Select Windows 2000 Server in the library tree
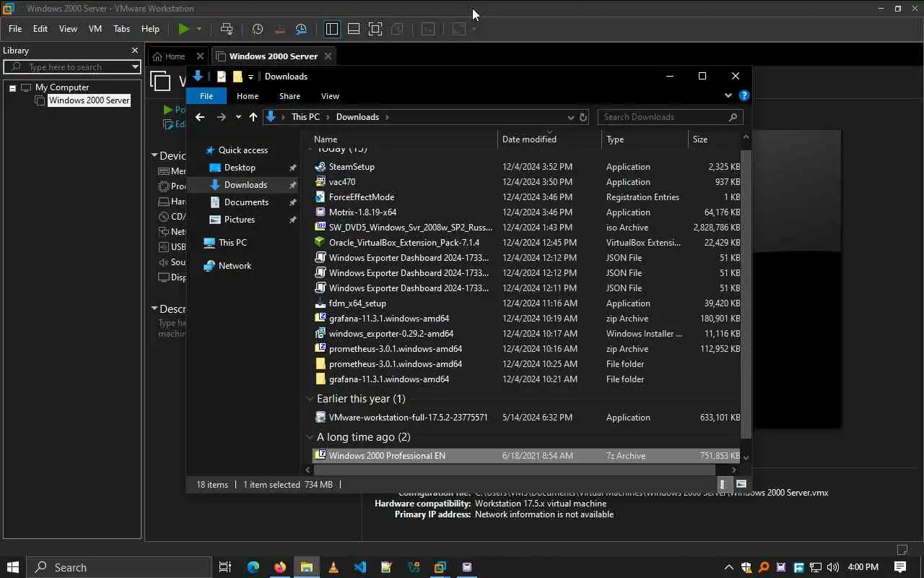Viewport: 924px width, 578px height. pos(89,100)
